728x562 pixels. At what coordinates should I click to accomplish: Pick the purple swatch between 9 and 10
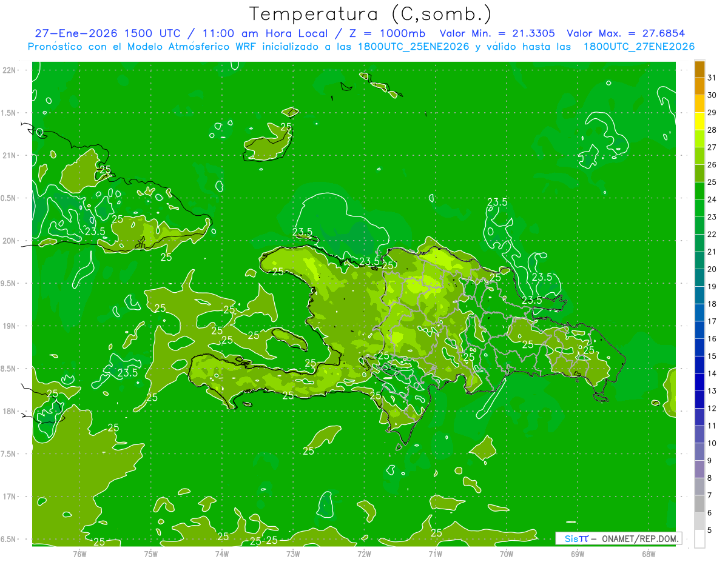[699, 452]
